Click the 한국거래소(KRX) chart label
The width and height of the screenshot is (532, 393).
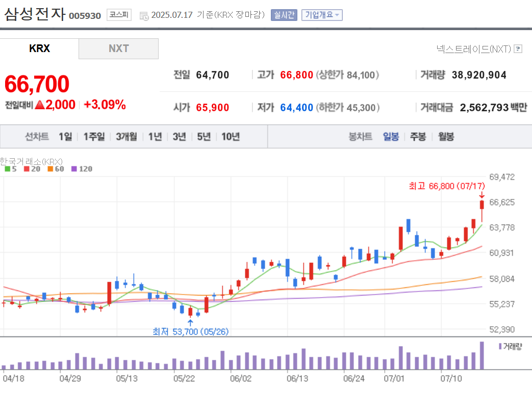(31, 162)
